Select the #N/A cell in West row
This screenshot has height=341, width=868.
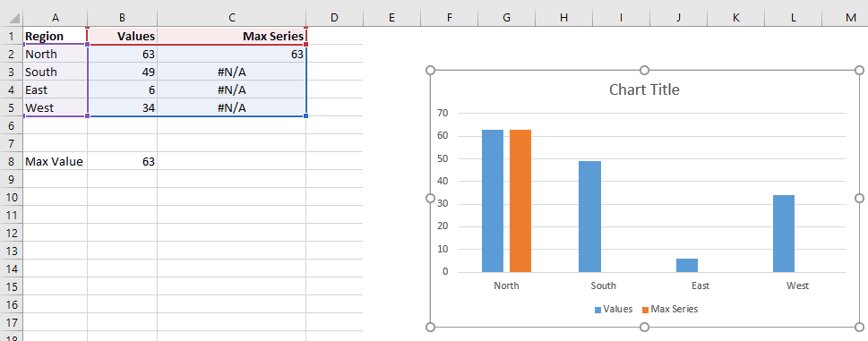click(x=231, y=107)
